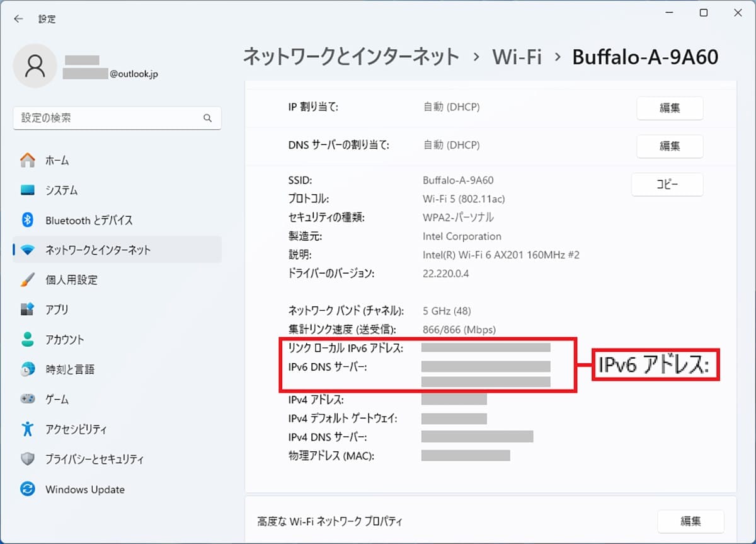756x544 pixels.
Task: Open the user account avatar icon
Action: click(35, 66)
